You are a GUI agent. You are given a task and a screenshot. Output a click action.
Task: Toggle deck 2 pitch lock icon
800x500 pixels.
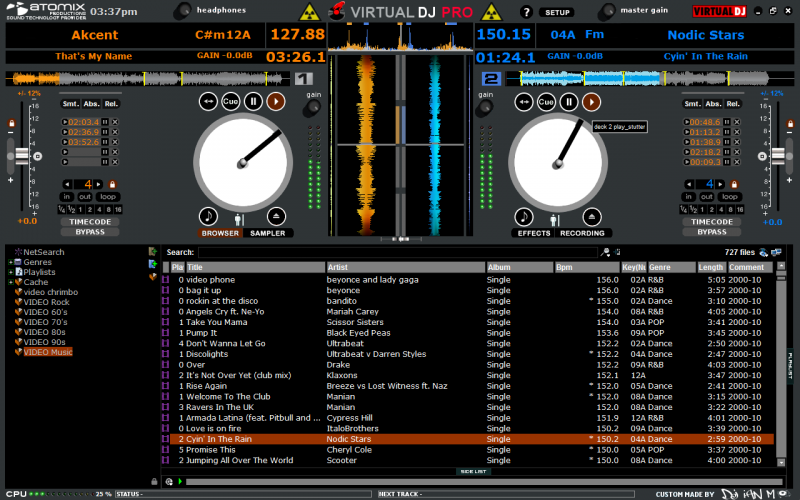coord(790,123)
